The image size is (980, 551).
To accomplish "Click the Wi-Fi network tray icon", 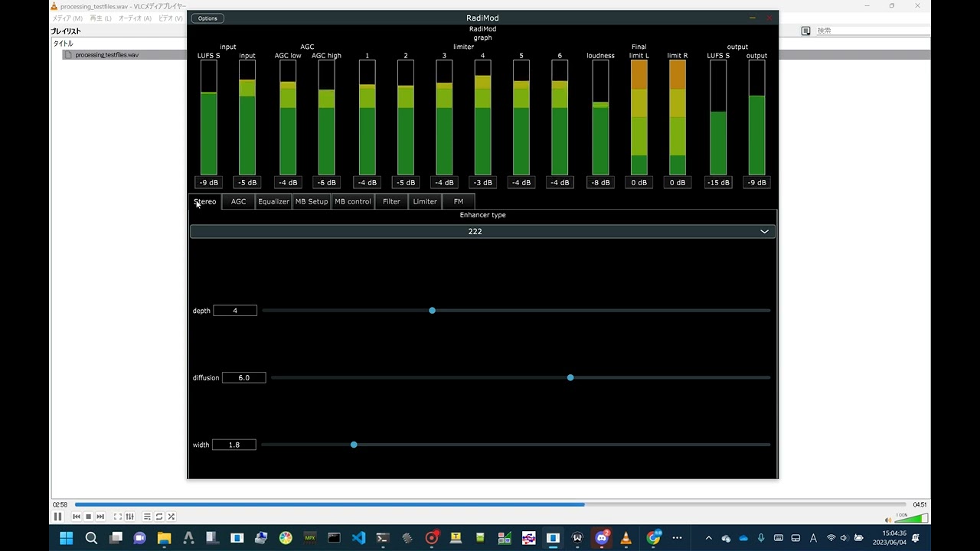I will point(831,538).
